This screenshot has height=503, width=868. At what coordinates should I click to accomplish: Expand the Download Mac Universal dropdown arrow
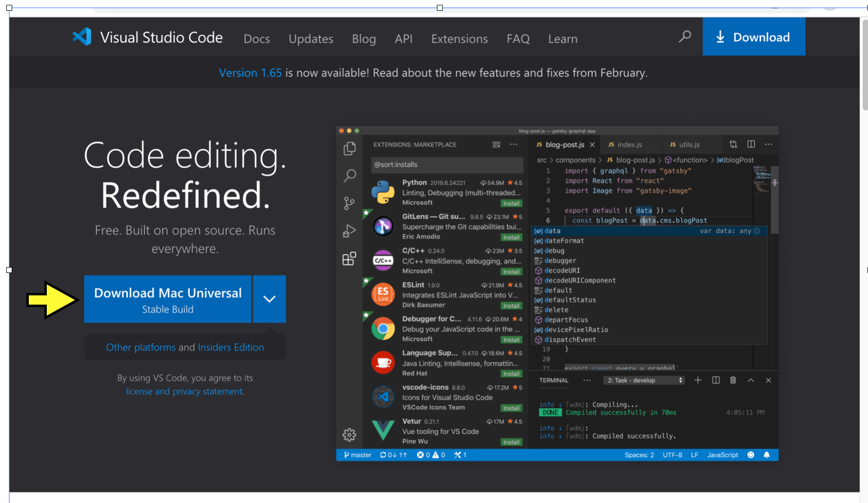pyautogui.click(x=269, y=299)
